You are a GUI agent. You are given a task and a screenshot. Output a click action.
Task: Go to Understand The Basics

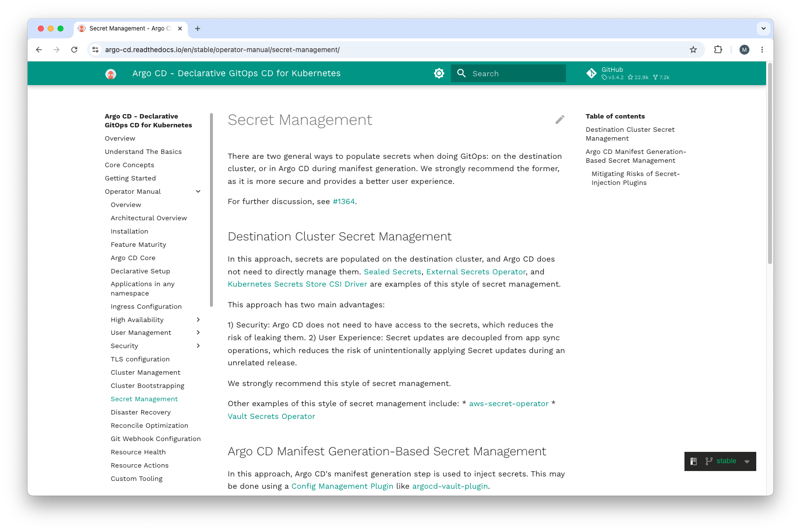(143, 151)
